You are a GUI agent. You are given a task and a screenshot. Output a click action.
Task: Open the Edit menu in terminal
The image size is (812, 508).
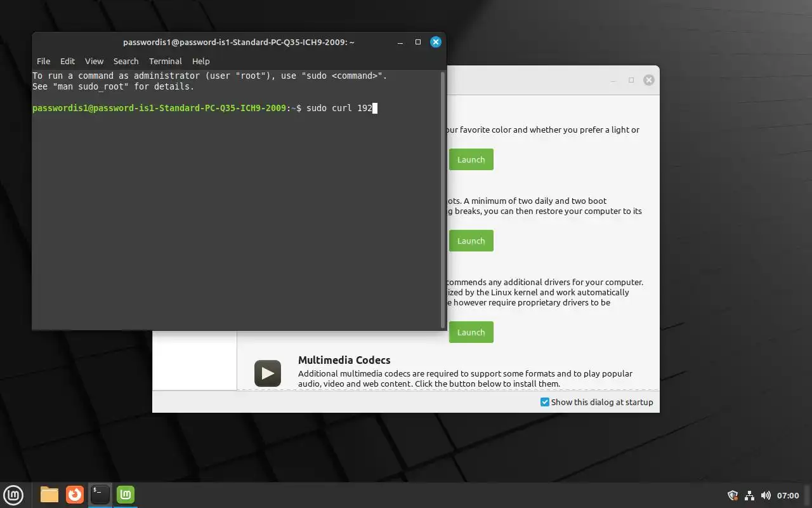[x=67, y=61]
